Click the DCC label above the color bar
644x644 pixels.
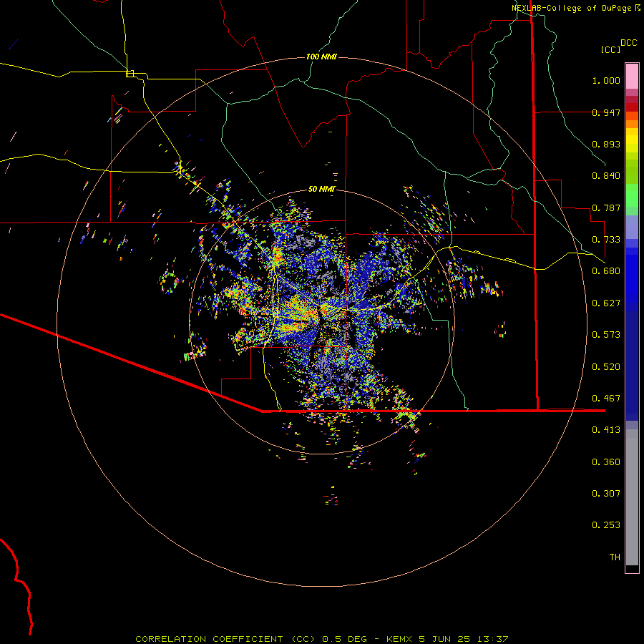point(628,43)
